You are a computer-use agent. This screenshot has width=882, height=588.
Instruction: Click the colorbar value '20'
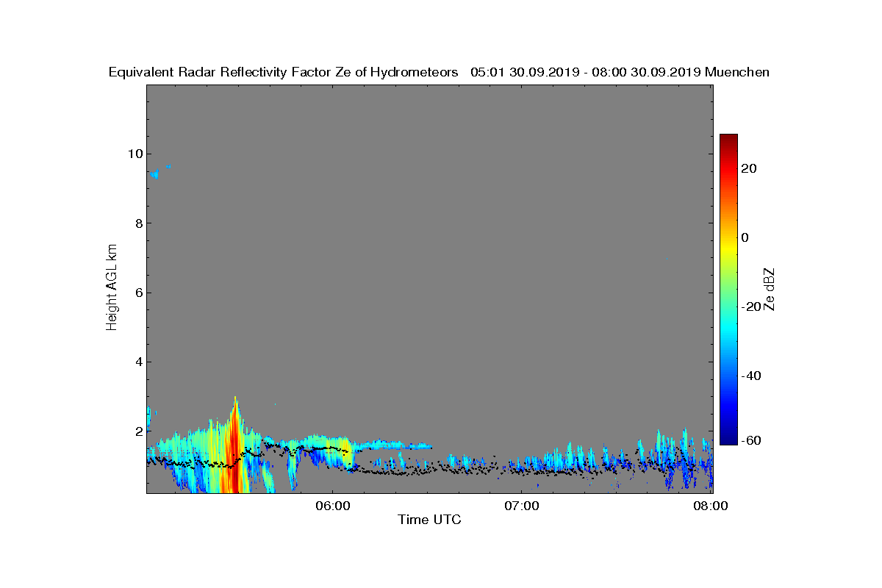750,168
